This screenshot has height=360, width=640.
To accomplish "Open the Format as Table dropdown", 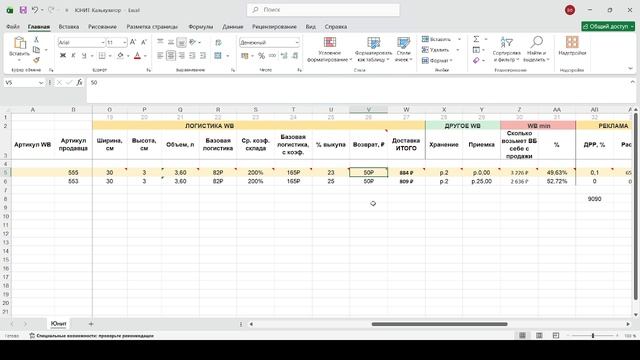I will point(373,49).
